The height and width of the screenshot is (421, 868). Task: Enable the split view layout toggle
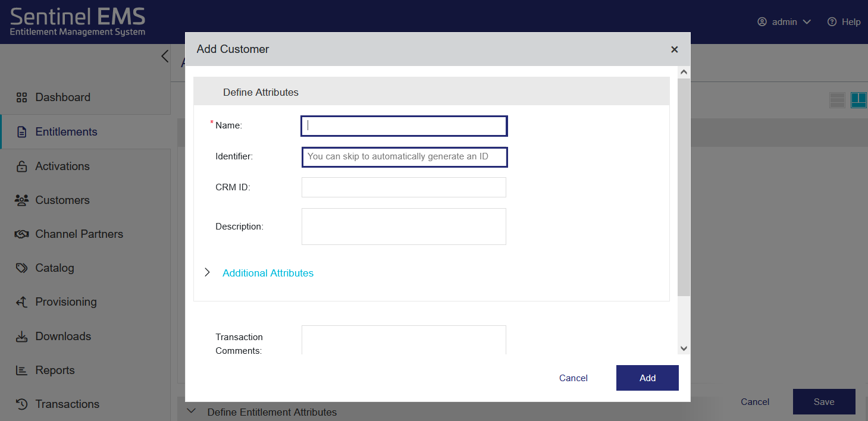[x=858, y=100]
